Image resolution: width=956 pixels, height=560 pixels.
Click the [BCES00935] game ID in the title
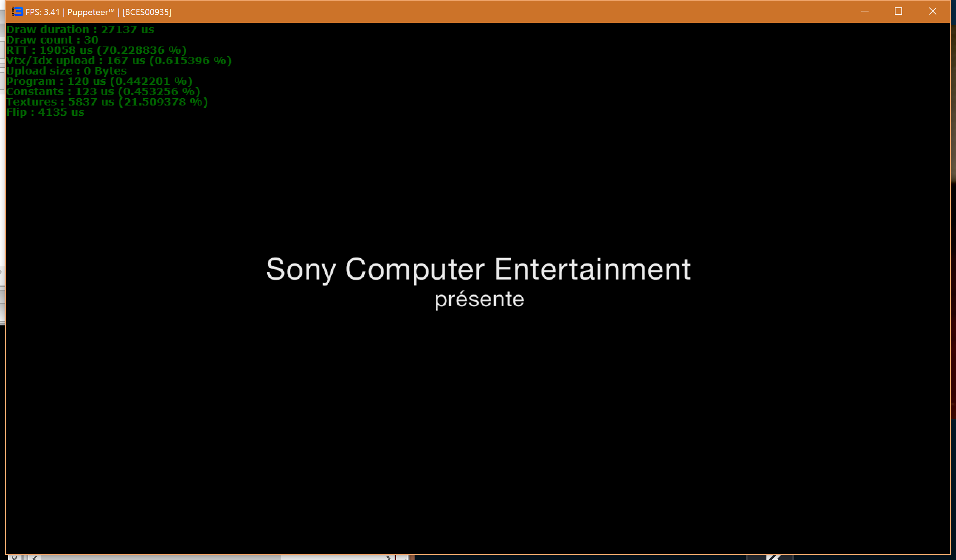(147, 12)
